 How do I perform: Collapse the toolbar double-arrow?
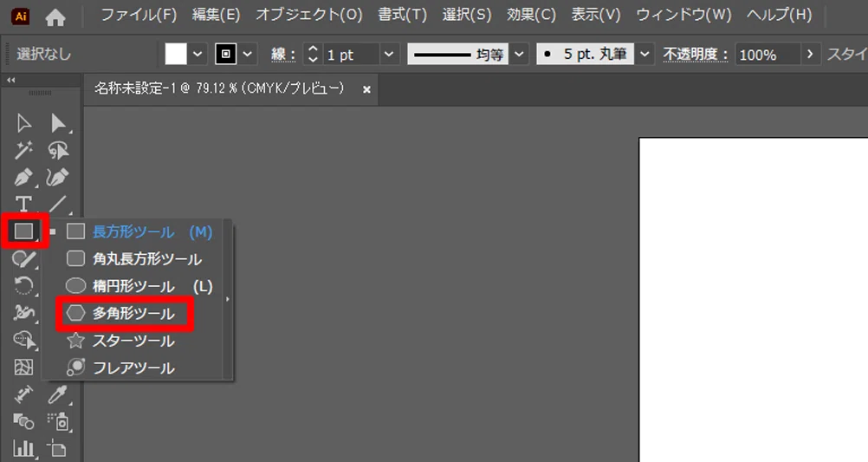click(11, 81)
